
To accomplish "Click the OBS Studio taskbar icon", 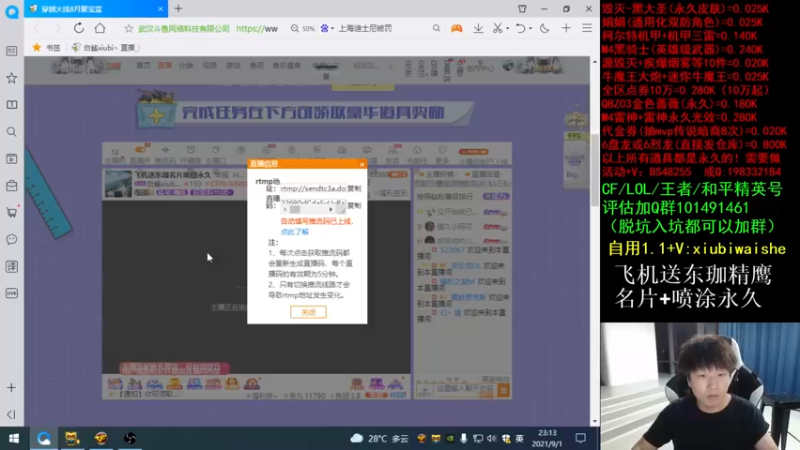I will (x=130, y=438).
